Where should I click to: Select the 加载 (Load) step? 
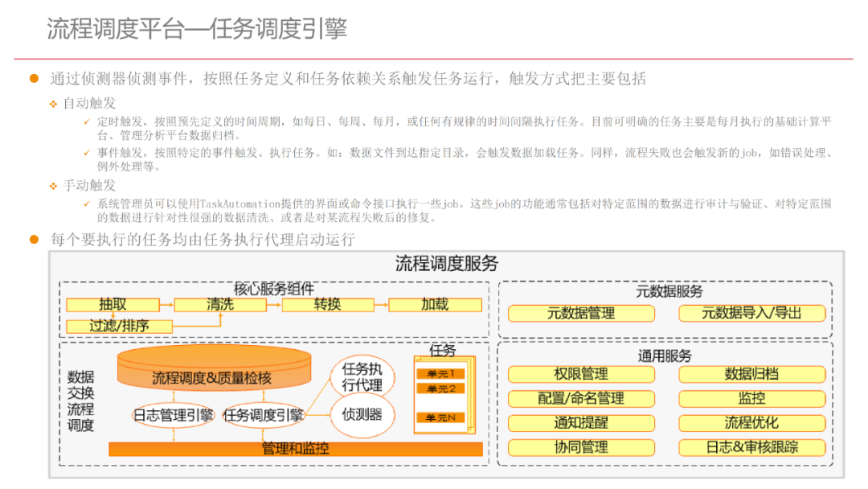(x=435, y=305)
